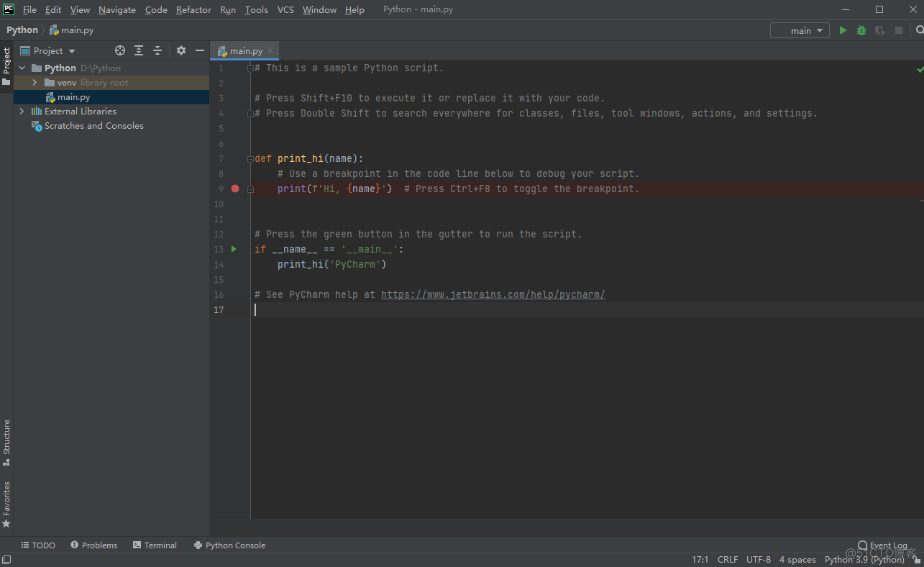Run with coverage icon in toolbar
Viewport: 924px width, 567px height.
(x=880, y=30)
